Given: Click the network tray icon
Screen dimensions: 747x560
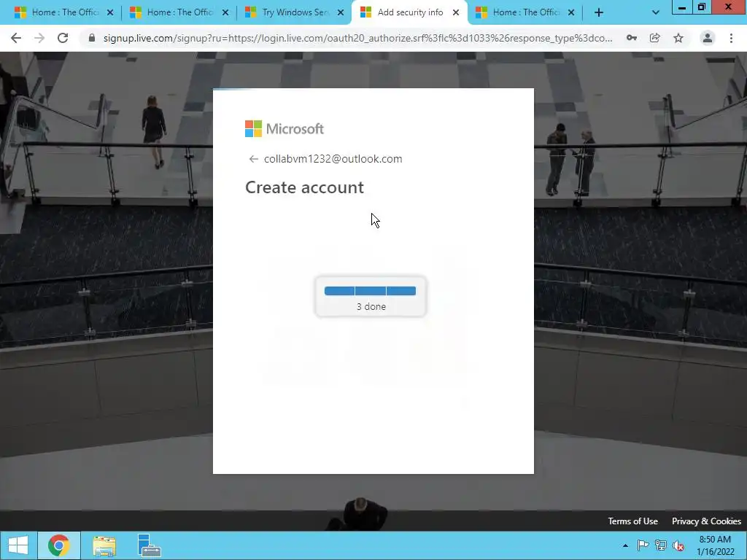Looking at the screenshot, I should (x=661, y=545).
